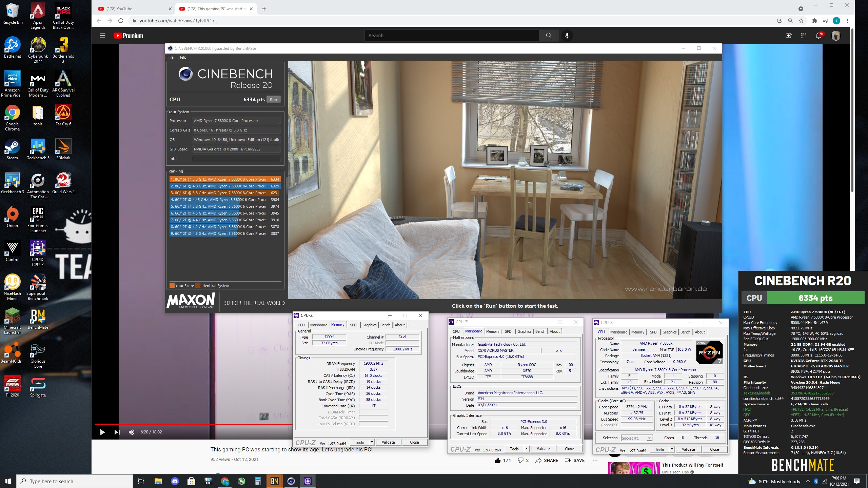Launch the Apex Legends shortcut

click(38, 16)
